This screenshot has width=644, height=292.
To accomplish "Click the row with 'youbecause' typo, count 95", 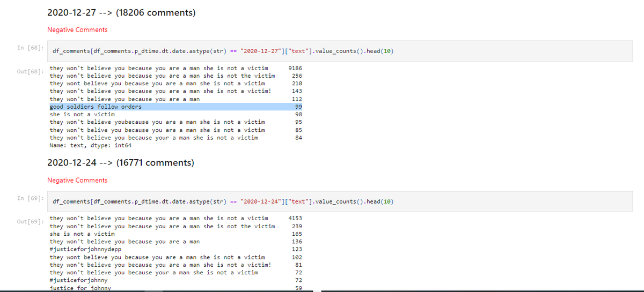I will coord(176,122).
